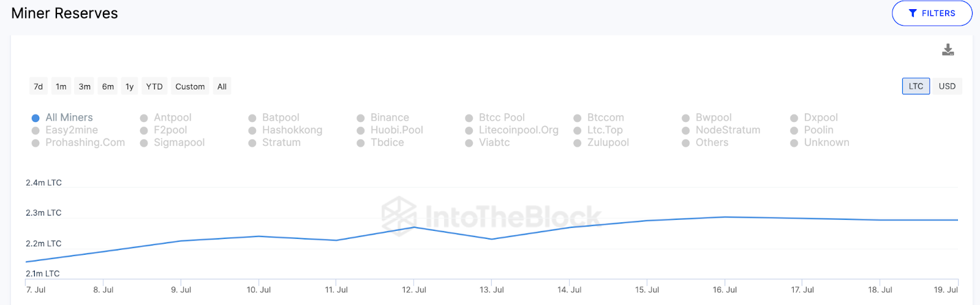Enable the Viabtc legend dot
The height and width of the screenshot is (305, 980).
pyautogui.click(x=469, y=143)
